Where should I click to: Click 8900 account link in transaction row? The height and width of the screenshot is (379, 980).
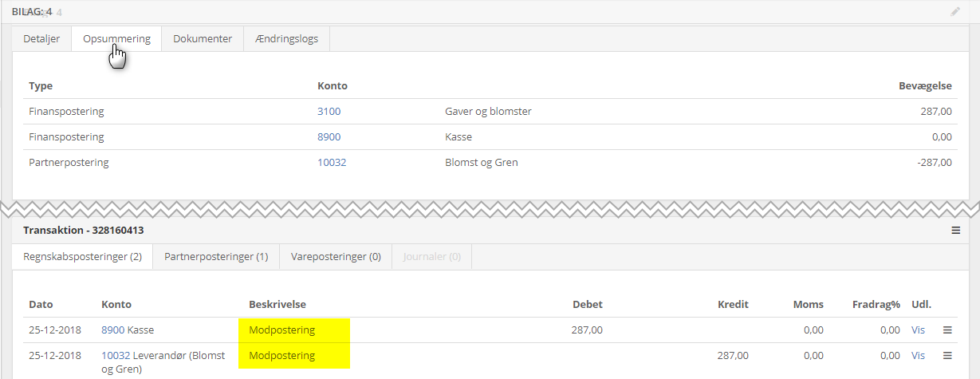coord(112,330)
